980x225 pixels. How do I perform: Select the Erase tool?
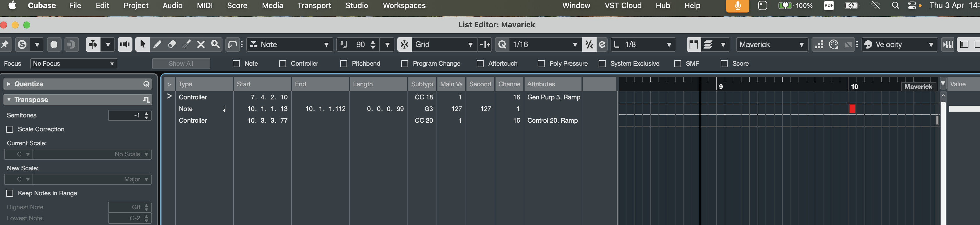pyautogui.click(x=172, y=44)
